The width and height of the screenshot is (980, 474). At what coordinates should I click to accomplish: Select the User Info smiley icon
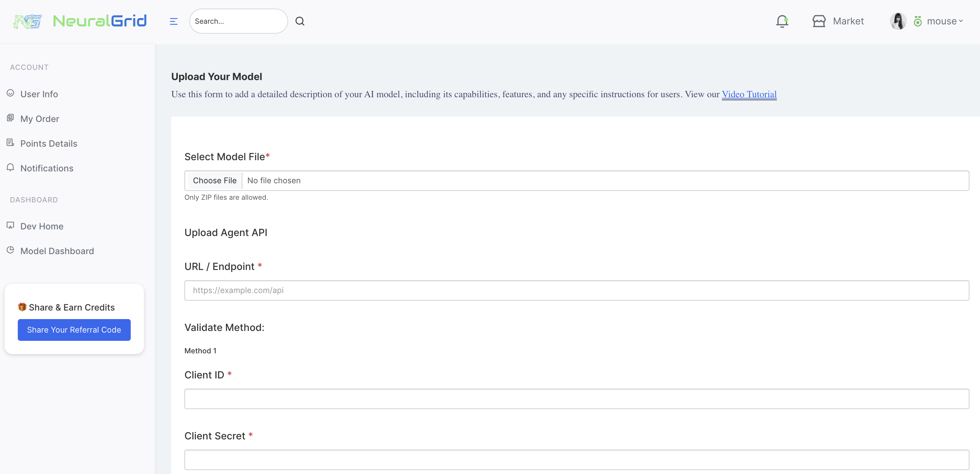(x=10, y=93)
